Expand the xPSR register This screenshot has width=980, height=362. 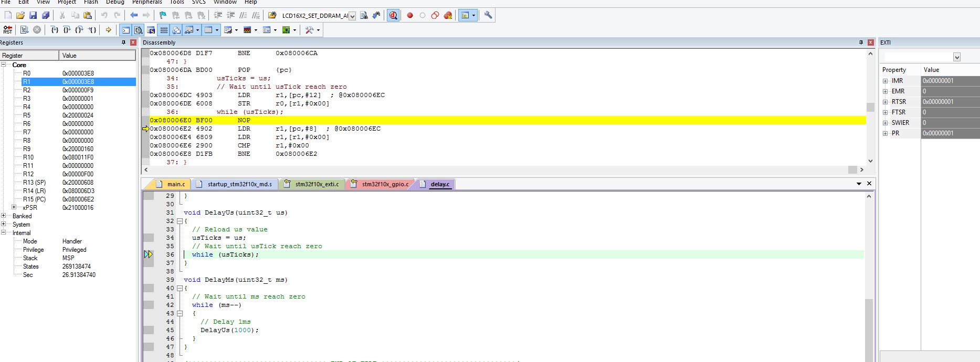[14, 207]
